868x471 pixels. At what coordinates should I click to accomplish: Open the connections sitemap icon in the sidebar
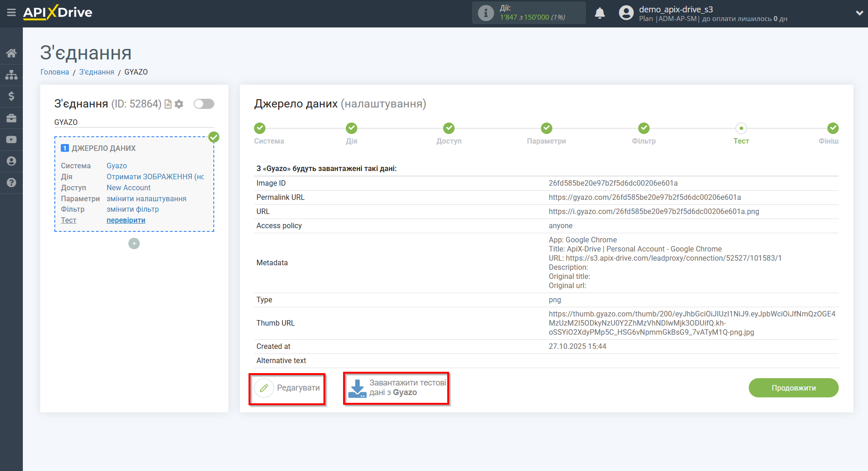(x=11, y=75)
